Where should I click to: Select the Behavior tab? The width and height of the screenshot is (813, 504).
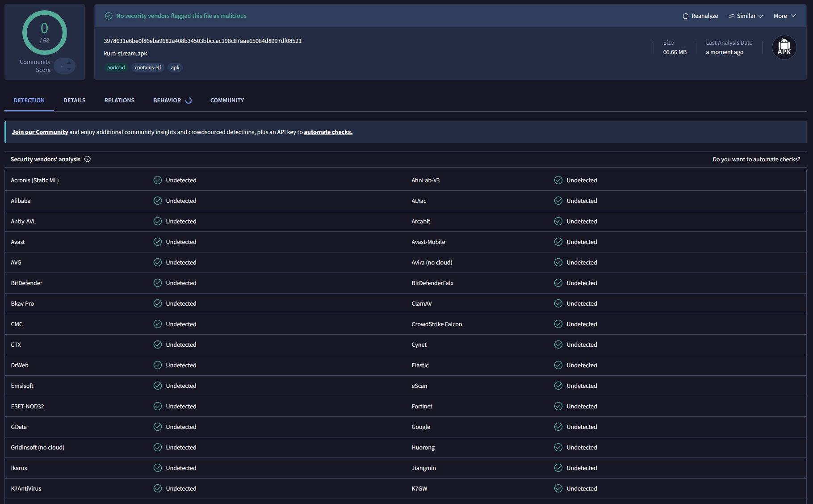point(172,101)
